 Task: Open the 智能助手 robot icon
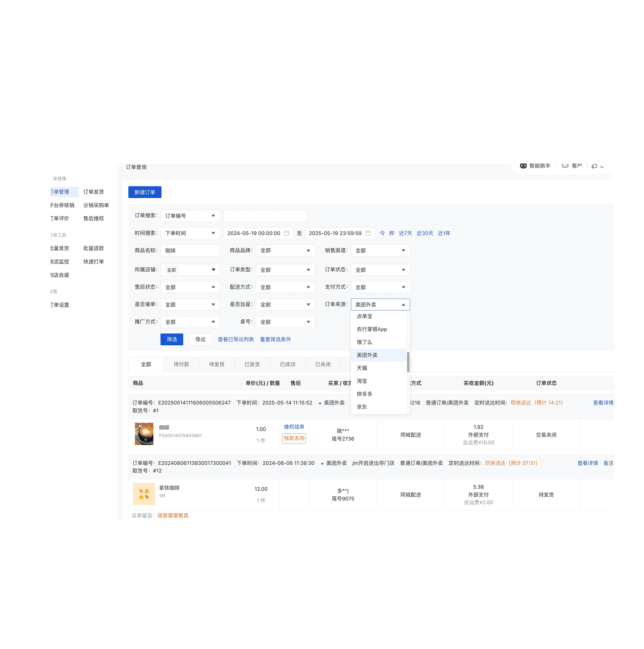523,166
